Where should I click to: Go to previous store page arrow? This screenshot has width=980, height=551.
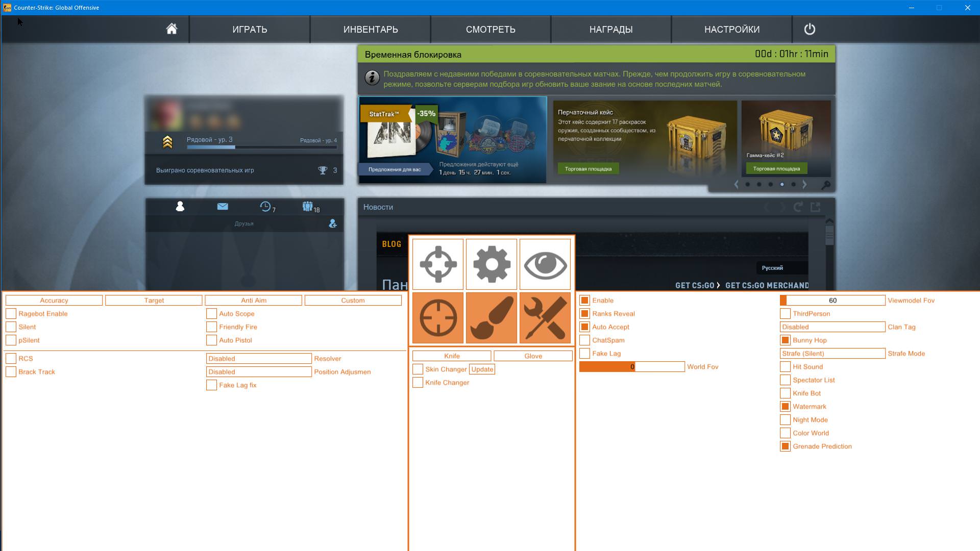coord(736,184)
